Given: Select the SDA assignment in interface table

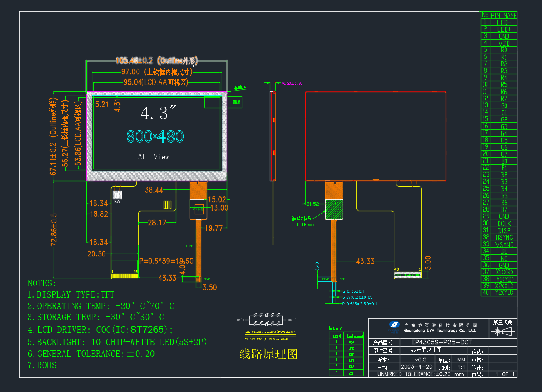Looking at the screenshot, I should tap(352, 367).
